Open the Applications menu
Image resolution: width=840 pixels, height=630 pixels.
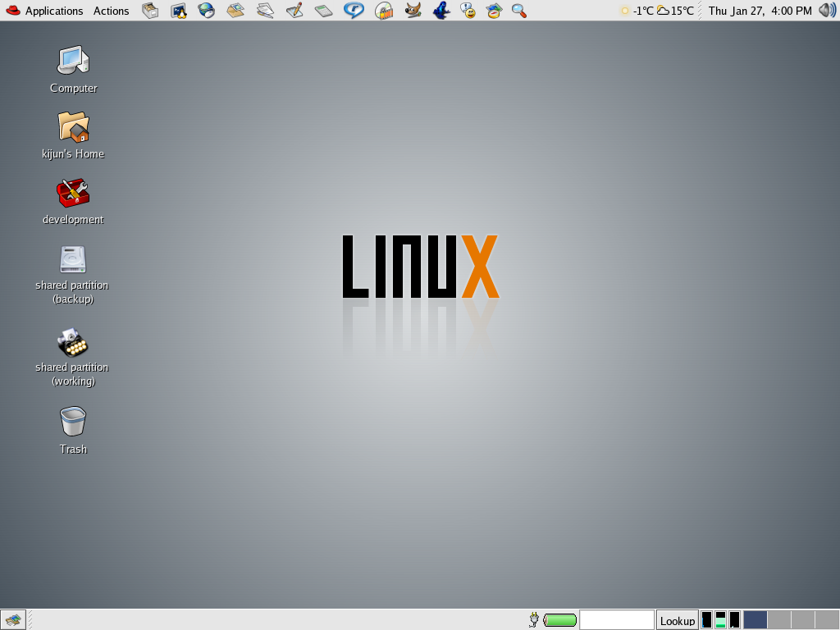[54, 11]
